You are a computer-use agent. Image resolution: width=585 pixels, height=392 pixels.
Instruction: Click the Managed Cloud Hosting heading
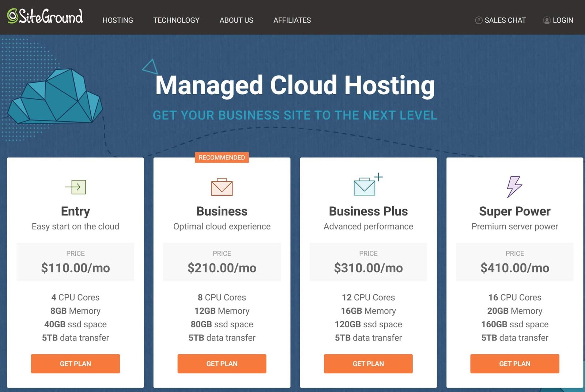click(x=295, y=85)
